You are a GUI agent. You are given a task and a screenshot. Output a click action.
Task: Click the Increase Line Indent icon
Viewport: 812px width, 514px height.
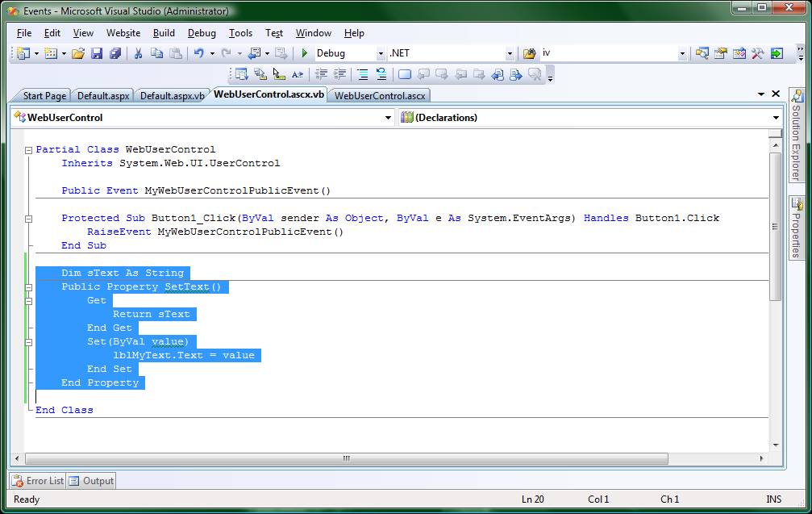click(339, 74)
